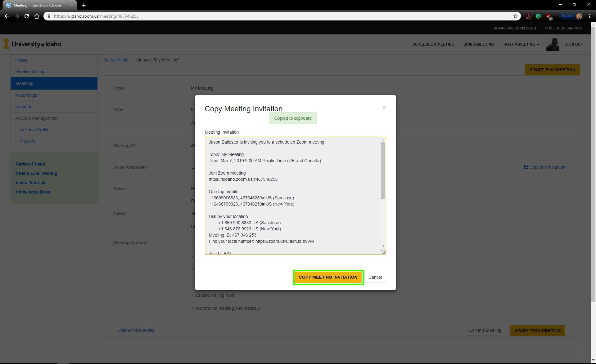Click Cancel to close the dialog

click(x=375, y=277)
